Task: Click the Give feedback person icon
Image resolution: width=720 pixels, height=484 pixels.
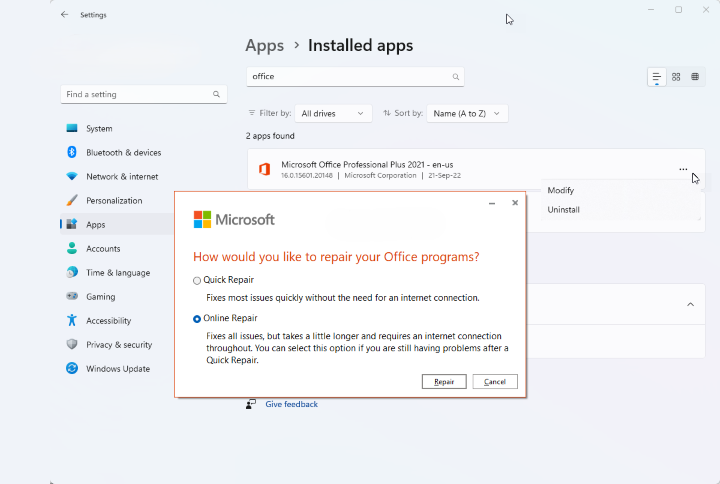Action: (251, 404)
